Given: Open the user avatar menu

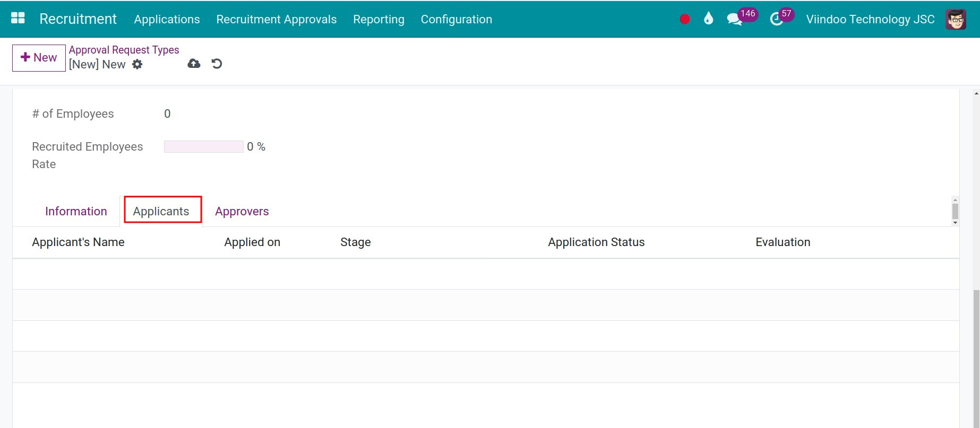Looking at the screenshot, I should [x=956, y=19].
